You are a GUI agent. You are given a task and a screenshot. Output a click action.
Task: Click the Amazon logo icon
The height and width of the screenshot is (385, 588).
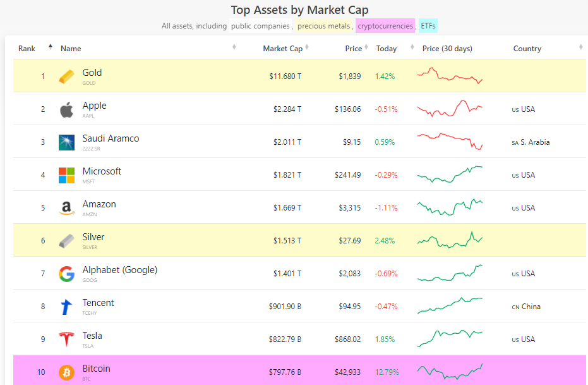[x=66, y=208]
